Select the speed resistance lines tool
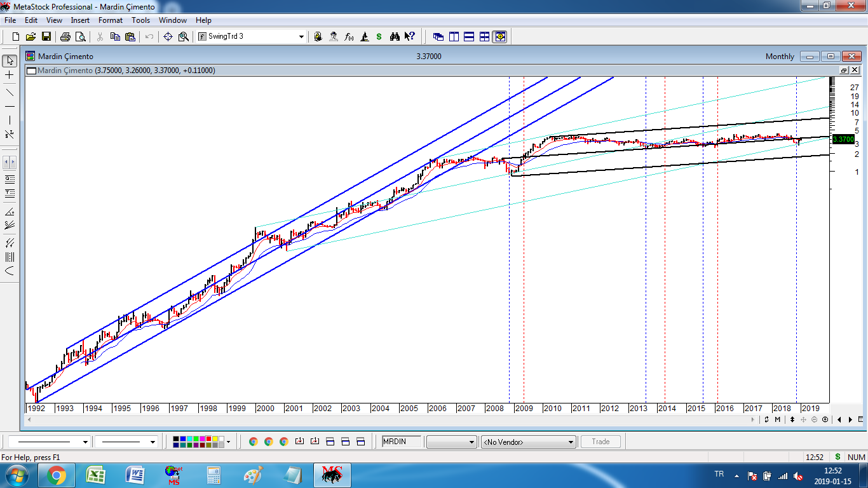 (x=10, y=224)
